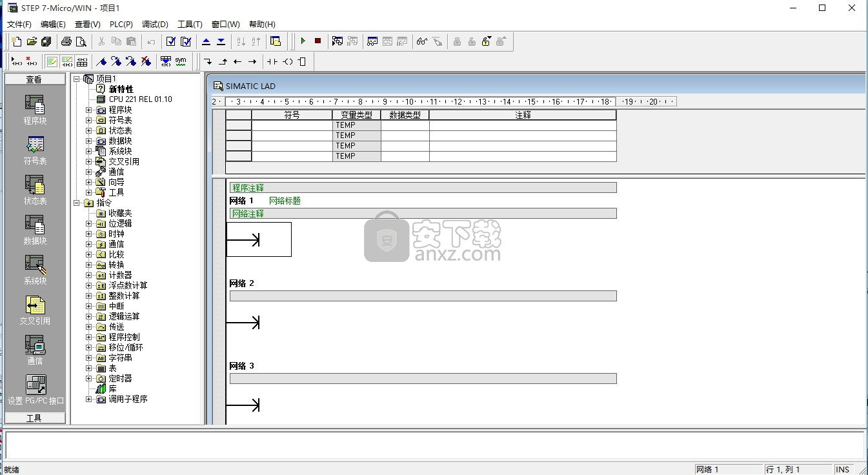Click the Upload blue up-arrow icon
The width and height of the screenshot is (868, 475).
pyautogui.click(x=206, y=41)
